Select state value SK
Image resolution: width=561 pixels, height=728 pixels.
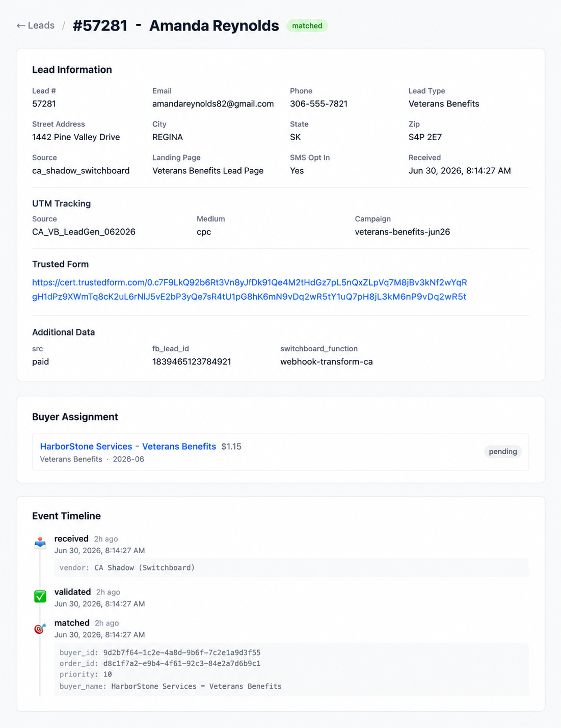tap(296, 137)
